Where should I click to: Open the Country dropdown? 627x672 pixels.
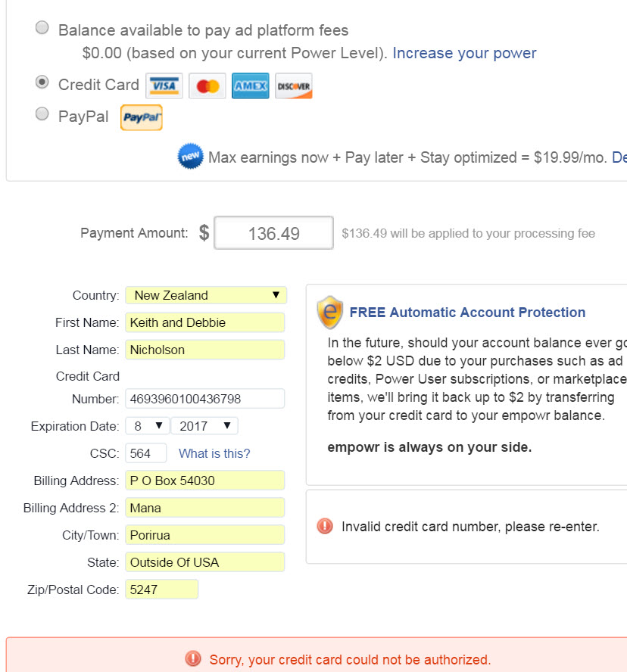point(206,295)
